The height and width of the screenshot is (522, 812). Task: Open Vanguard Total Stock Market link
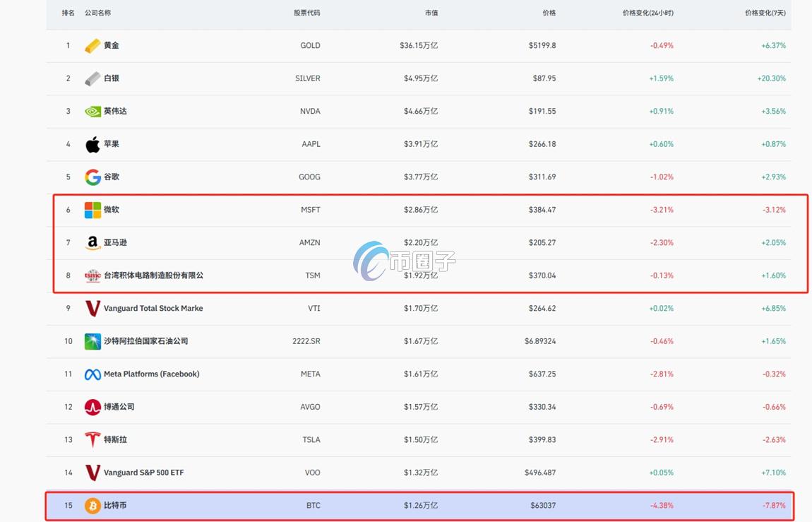(x=153, y=308)
